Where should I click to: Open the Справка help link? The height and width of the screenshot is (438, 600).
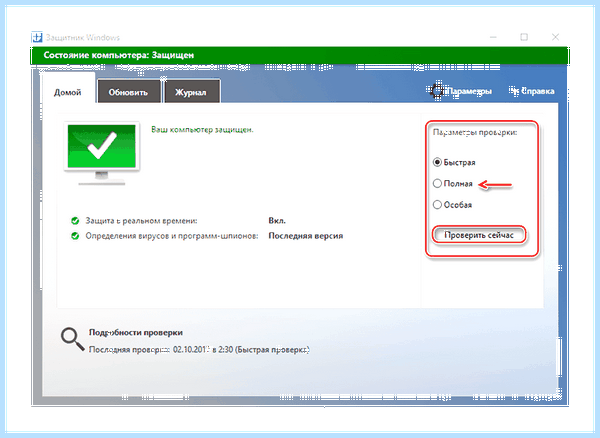pos(538,91)
